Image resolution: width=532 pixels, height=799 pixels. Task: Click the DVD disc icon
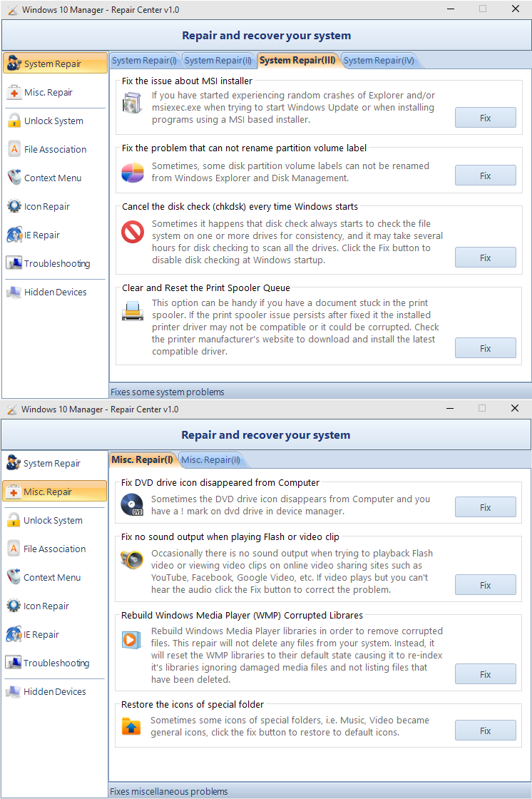132,505
